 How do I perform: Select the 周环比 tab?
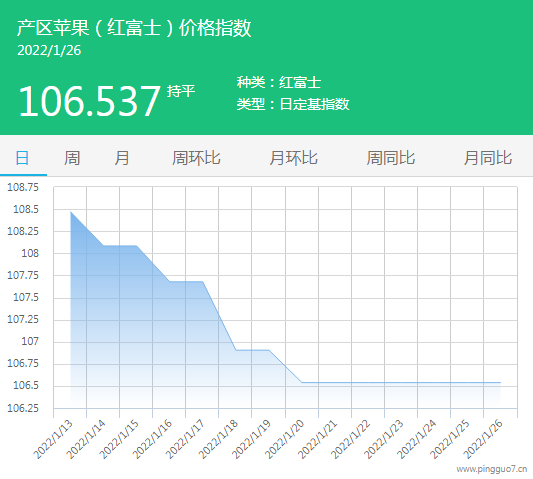pos(196,158)
